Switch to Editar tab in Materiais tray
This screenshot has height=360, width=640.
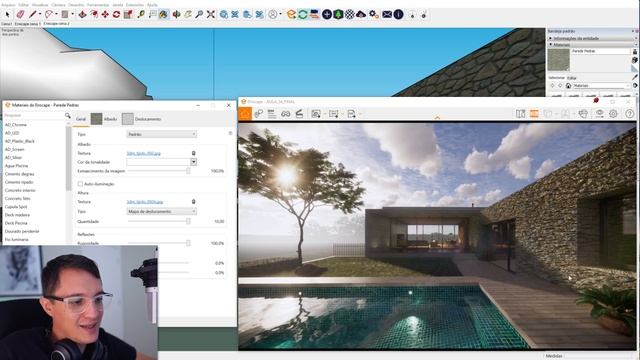(x=572, y=78)
